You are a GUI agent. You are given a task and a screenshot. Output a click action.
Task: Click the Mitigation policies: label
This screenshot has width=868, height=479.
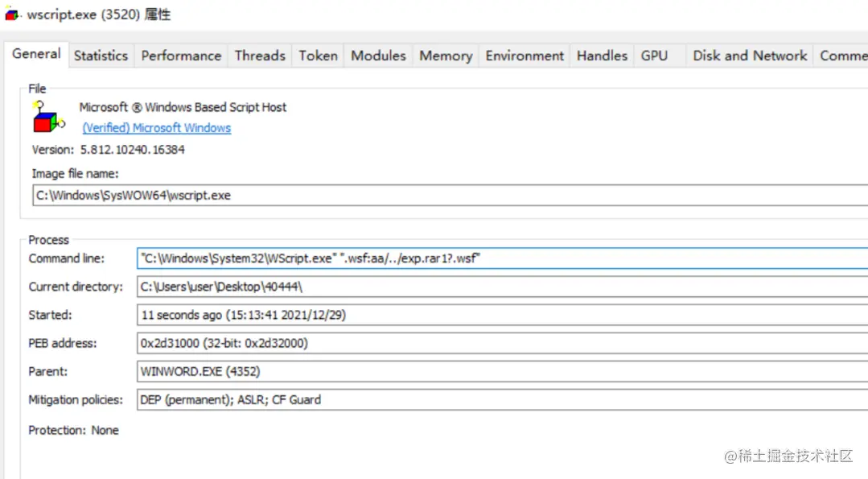coord(76,400)
